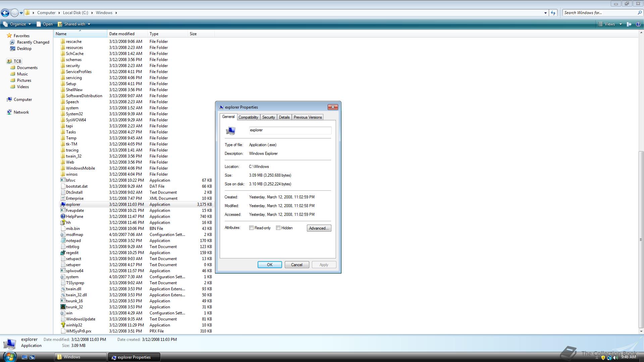The height and width of the screenshot is (362, 644).
Task: Select the WindowsUpdate text document row
Action: pyautogui.click(x=136, y=319)
